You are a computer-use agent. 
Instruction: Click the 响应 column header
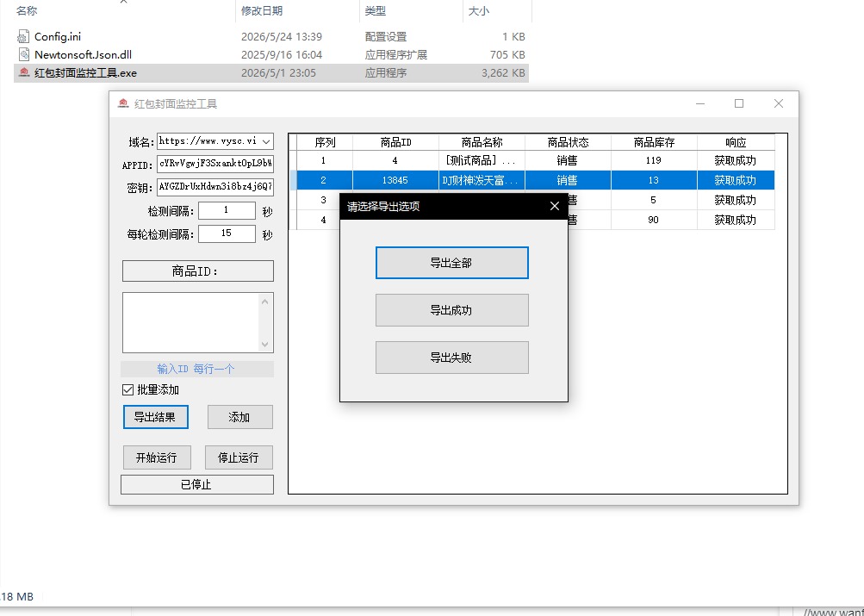pyautogui.click(x=736, y=142)
